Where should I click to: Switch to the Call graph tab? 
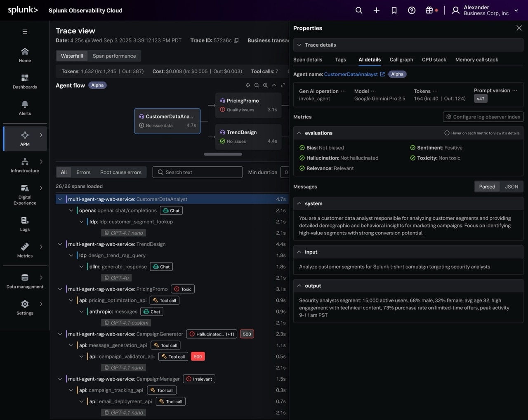click(401, 59)
